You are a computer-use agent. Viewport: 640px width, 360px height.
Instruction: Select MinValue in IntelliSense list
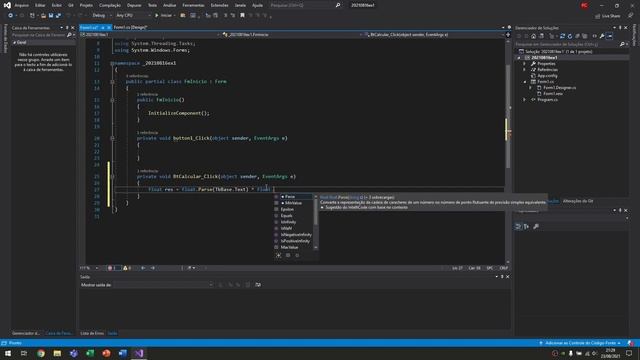coord(293,203)
